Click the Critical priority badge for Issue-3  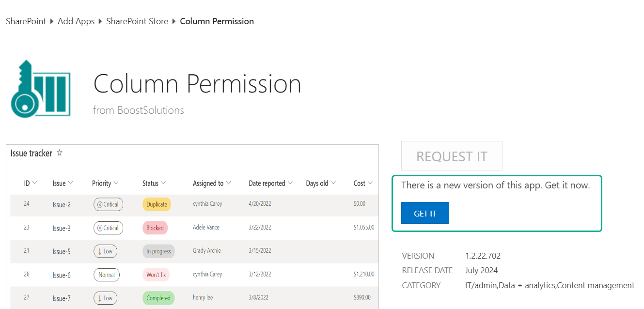click(x=108, y=228)
